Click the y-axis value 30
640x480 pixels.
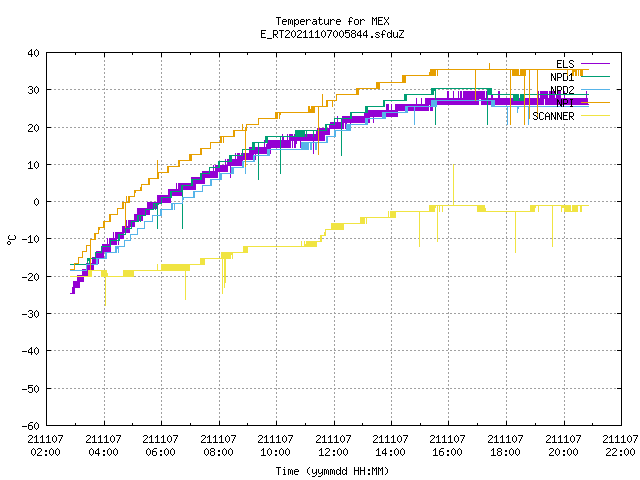pos(33,90)
